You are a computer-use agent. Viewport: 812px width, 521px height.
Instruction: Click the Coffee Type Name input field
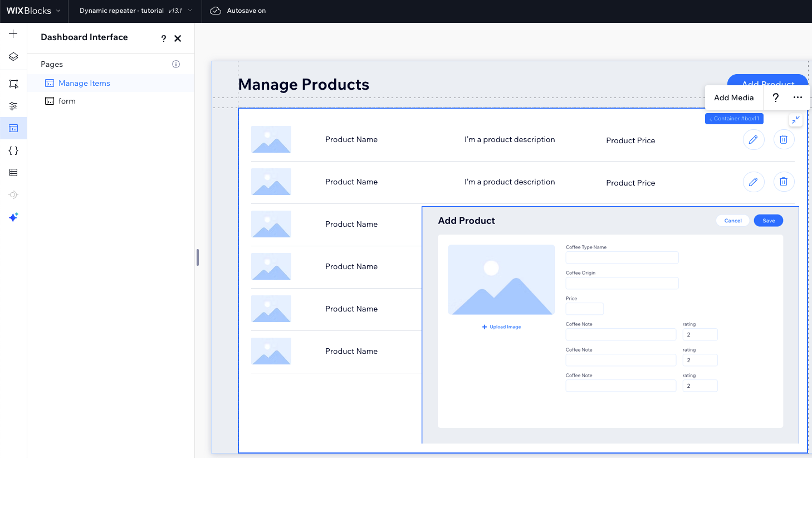click(x=622, y=257)
